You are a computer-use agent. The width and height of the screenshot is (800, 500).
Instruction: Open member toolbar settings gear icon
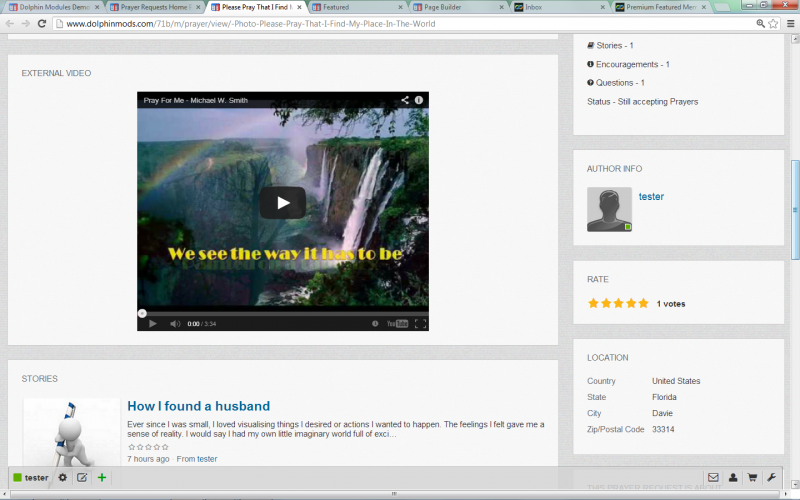[x=62, y=478]
